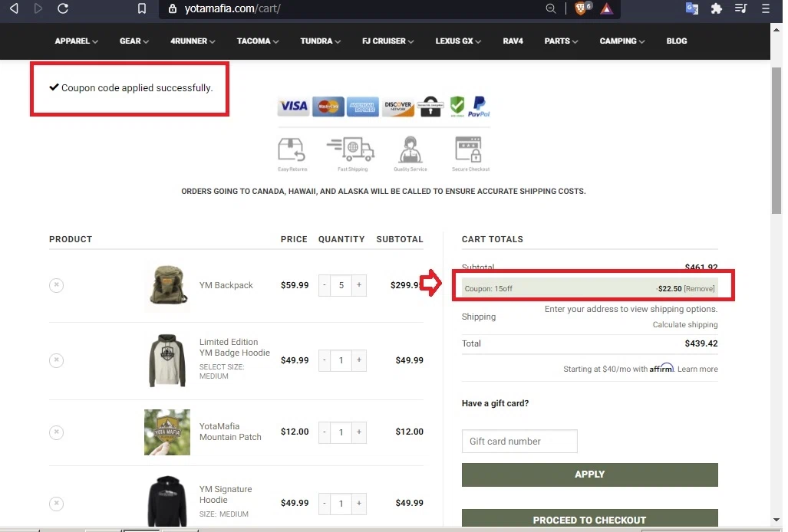The height and width of the screenshot is (532, 788).
Task: Remove YM Signature Hoodie from the cart
Action: pyautogui.click(x=56, y=504)
